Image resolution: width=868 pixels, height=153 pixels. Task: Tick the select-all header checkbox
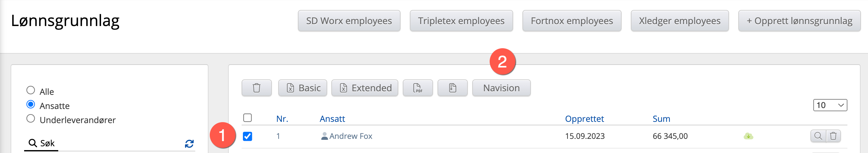[247, 118]
